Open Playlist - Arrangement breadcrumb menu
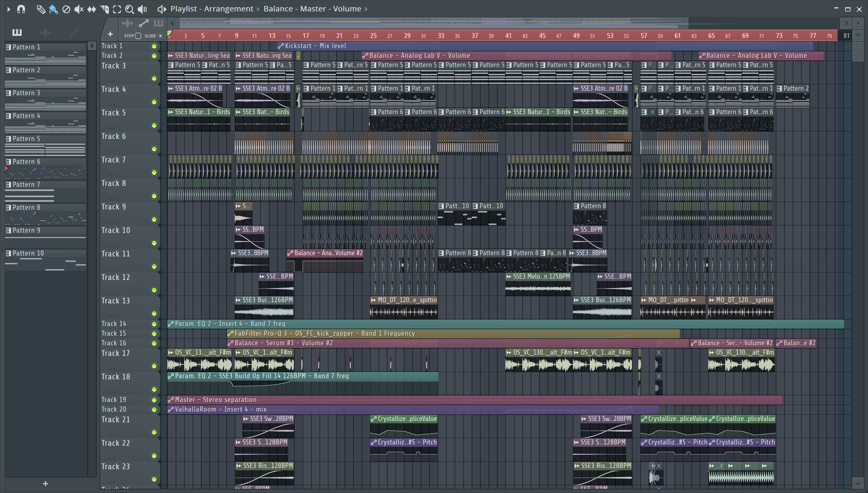The image size is (868, 493). [x=212, y=9]
